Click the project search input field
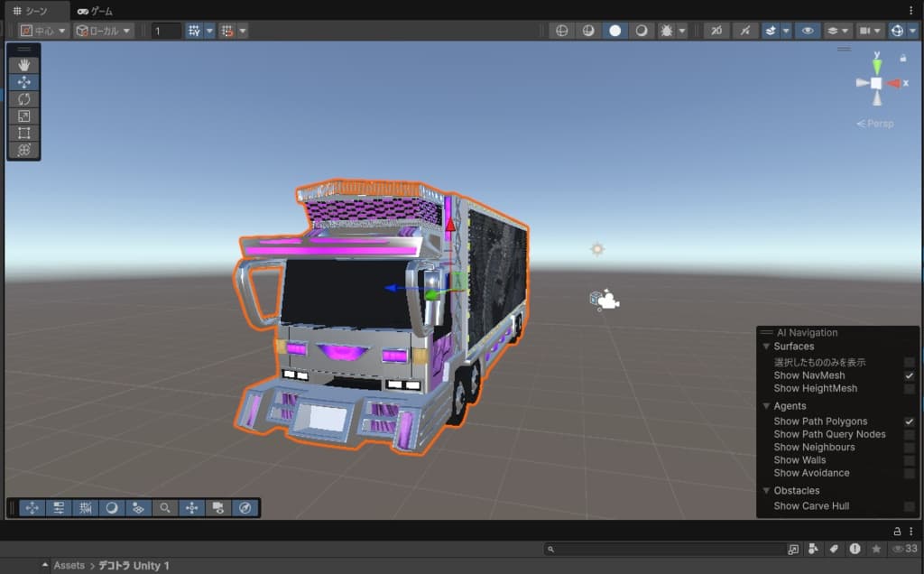Screen dimensions: 924x574 coord(668,549)
